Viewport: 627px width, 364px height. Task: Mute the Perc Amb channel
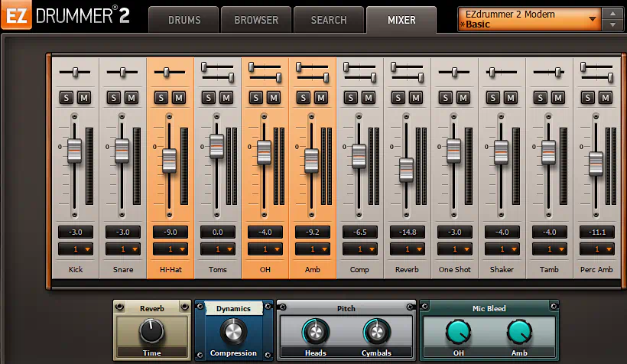tap(606, 98)
